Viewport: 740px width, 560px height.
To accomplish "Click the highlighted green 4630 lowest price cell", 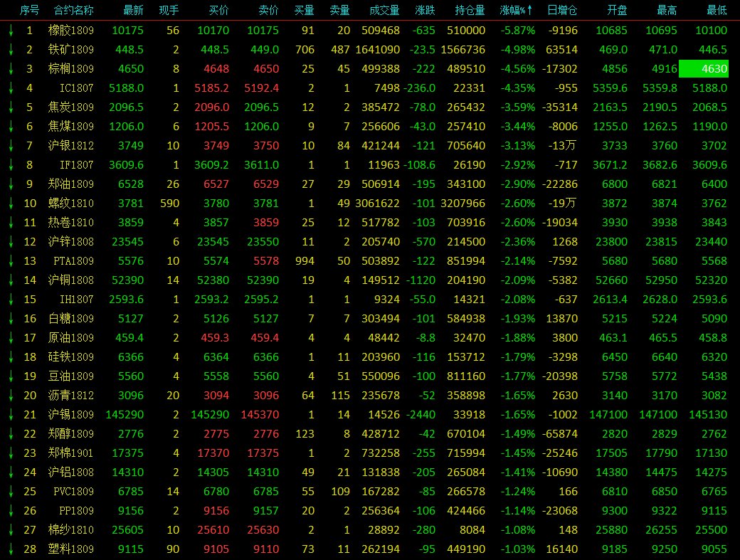I will coord(703,69).
